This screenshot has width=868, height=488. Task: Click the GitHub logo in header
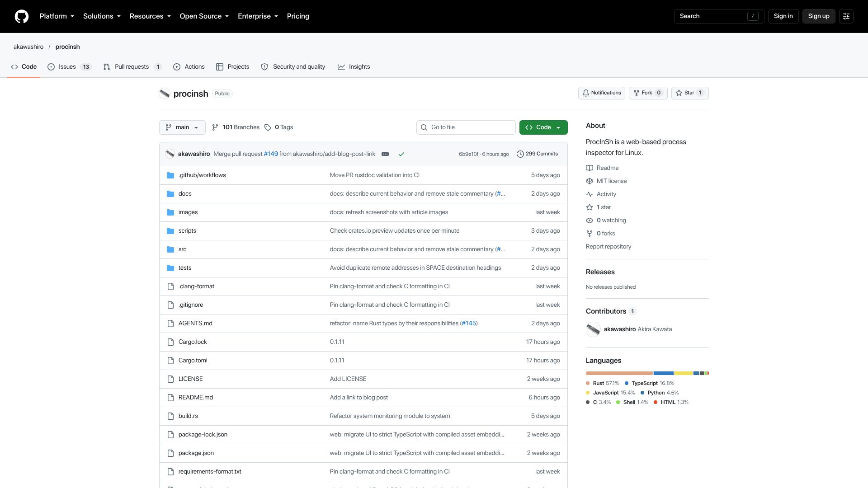[x=22, y=16]
